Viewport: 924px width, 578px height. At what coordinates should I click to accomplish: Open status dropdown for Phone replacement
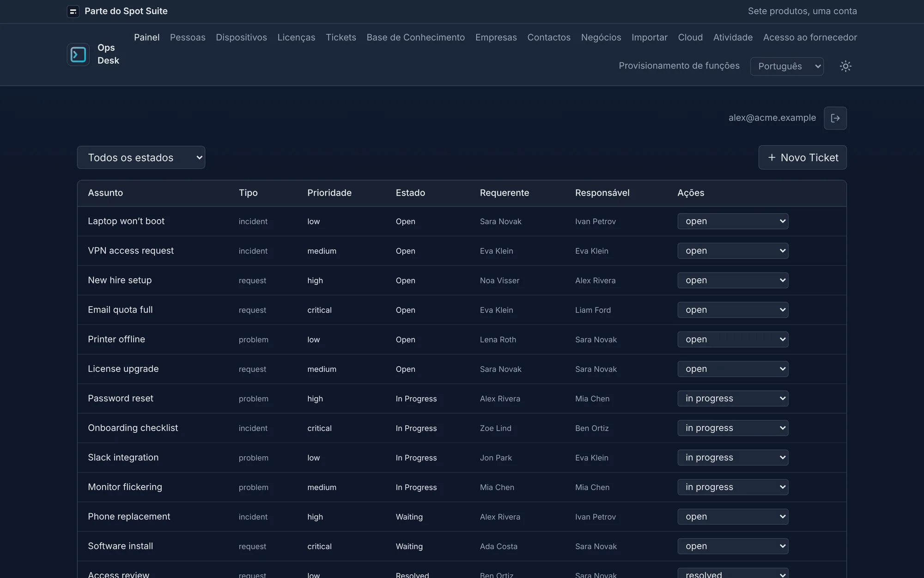pyautogui.click(x=733, y=517)
